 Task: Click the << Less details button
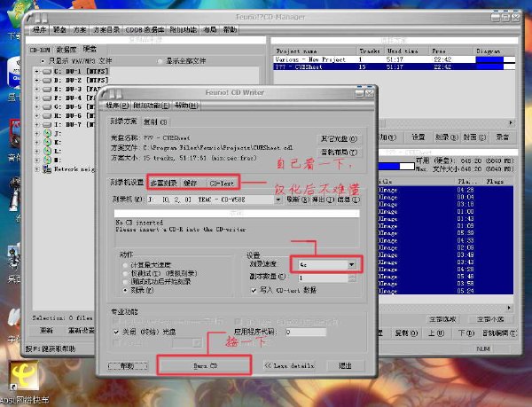pos(289,366)
